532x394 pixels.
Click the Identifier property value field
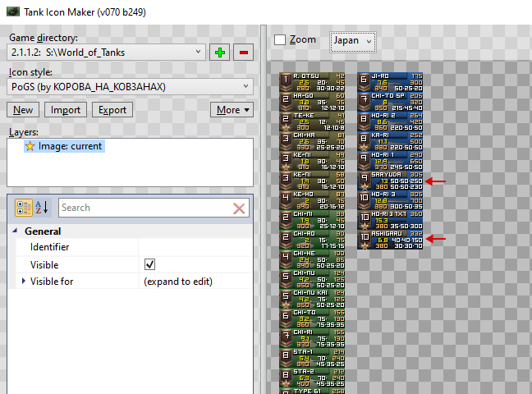coord(195,247)
